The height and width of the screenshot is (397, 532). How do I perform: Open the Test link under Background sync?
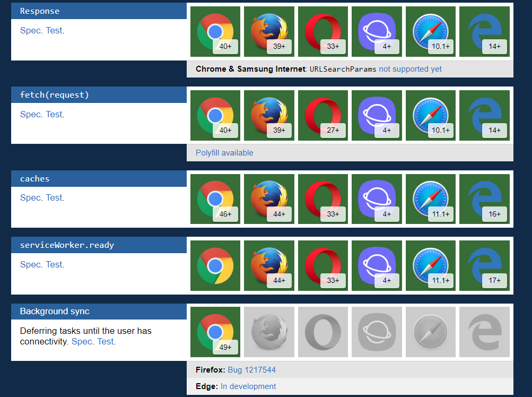coord(106,342)
